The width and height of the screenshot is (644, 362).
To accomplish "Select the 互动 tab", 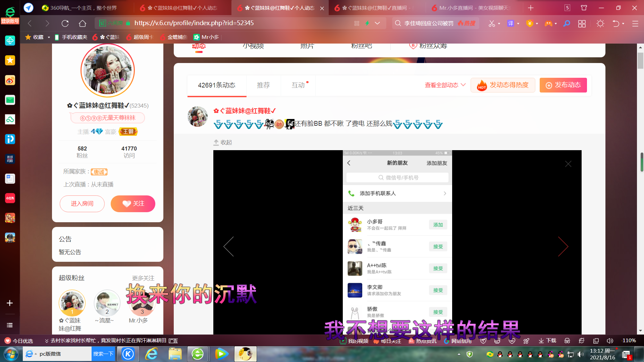I will click(x=299, y=85).
